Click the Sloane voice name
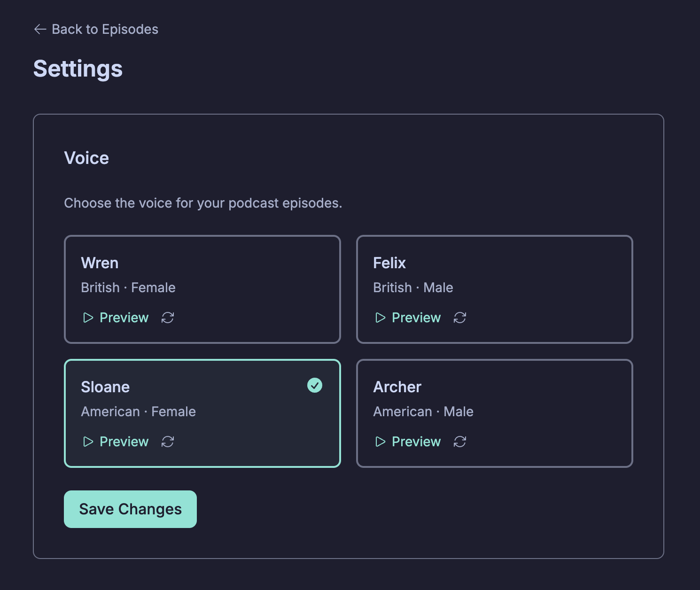The image size is (700, 590). coord(105,387)
